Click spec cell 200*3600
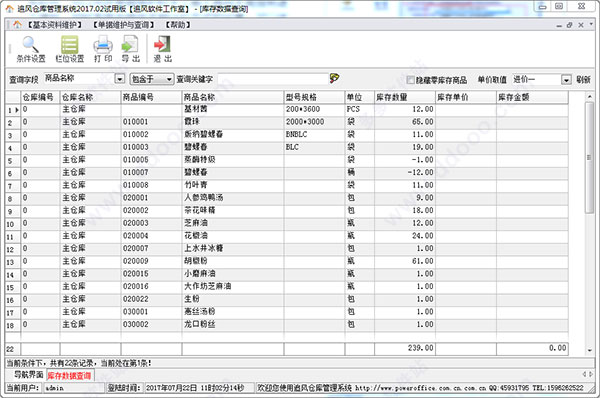The image size is (600, 398). coord(303,109)
